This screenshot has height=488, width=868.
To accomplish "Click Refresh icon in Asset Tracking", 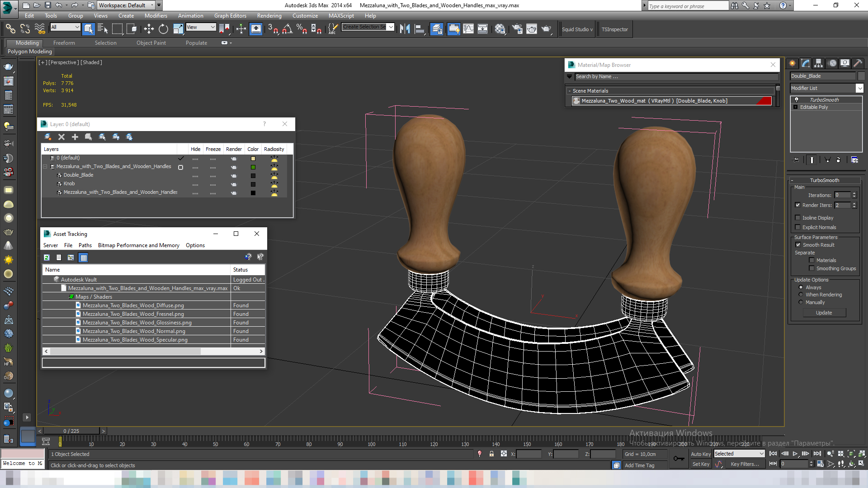I will coord(47,258).
